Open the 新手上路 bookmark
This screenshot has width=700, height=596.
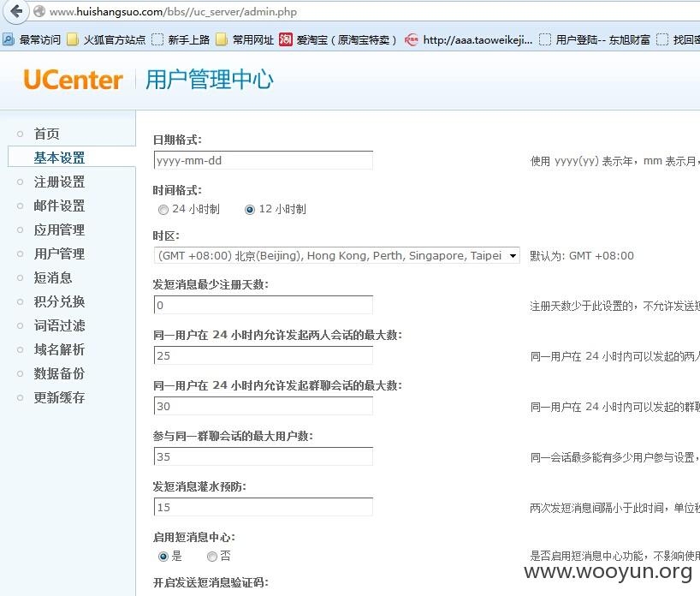(181, 39)
